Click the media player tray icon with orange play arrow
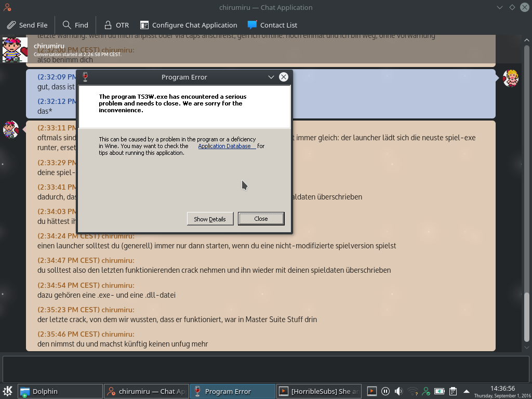 click(x=371, y=391)
